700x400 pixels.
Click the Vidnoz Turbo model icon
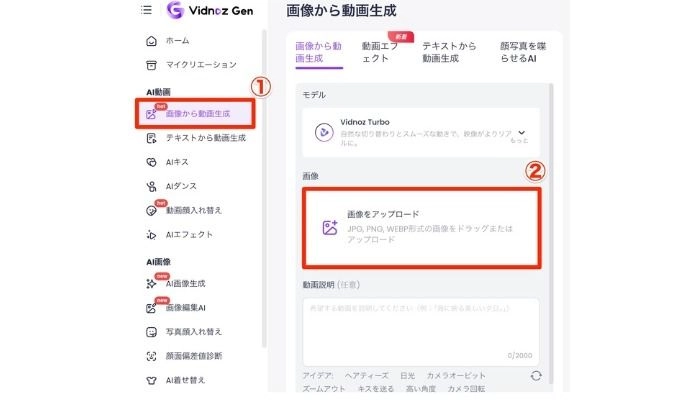pos(324,133)
